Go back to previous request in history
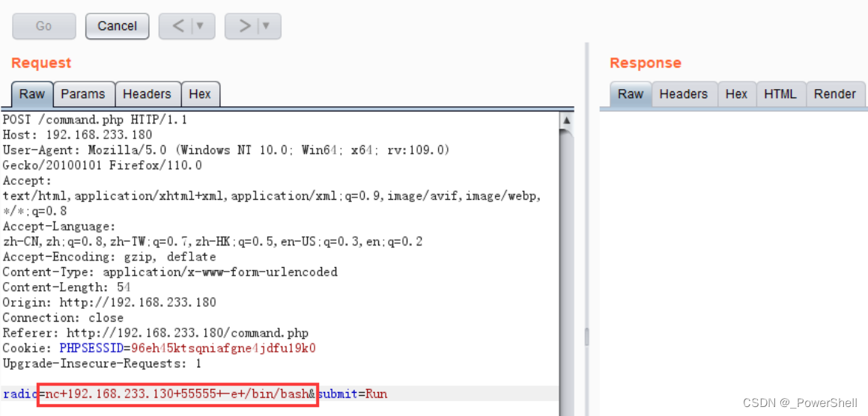 [177, 26]
